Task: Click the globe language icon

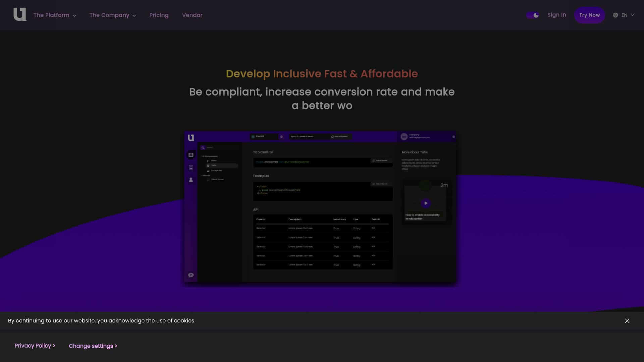Action: tap(615, 15)
